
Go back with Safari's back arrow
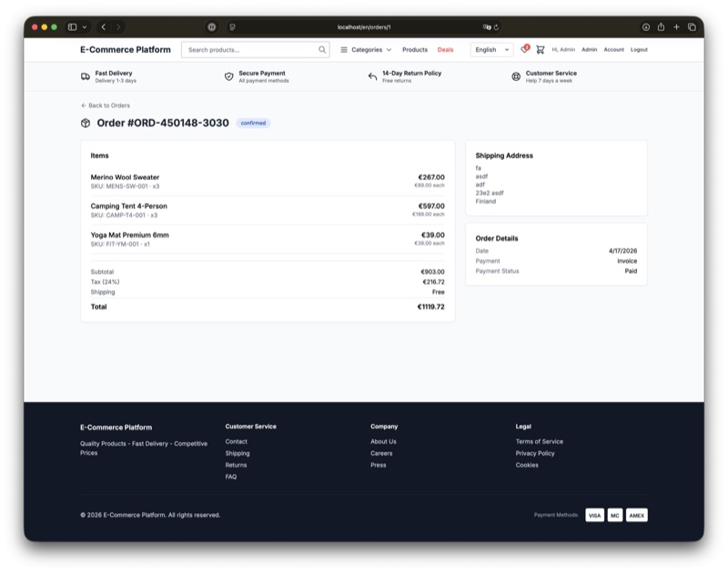pos(104,27)
